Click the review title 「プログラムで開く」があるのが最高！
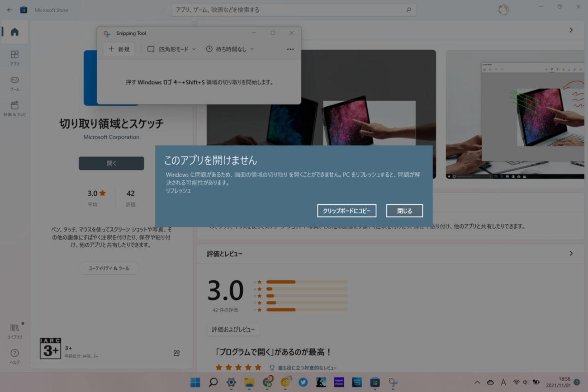Viewport: 588px width, 392px height. tap(273, 352)
